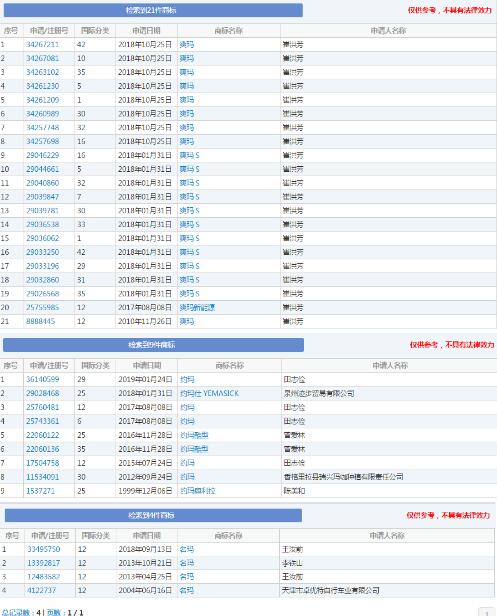Open registration number 29033250 link
497x616 pixels.
pyautogui.click(x=42, y=252)
